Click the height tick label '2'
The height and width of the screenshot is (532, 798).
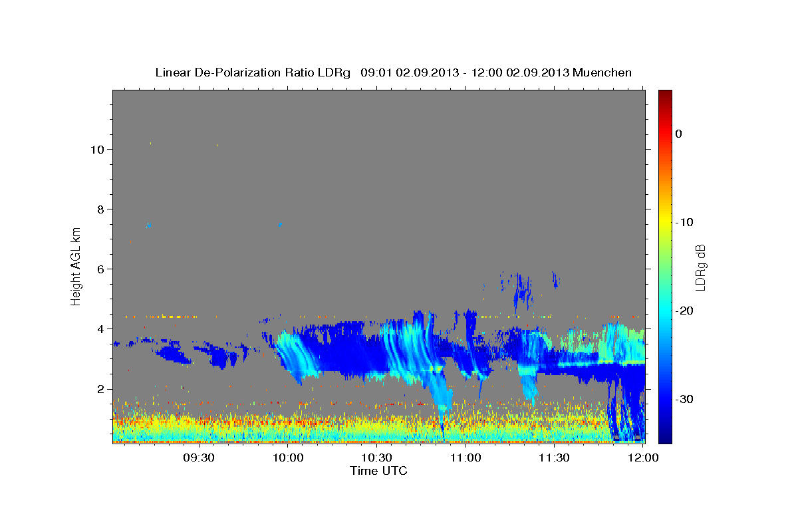[100, 389]
